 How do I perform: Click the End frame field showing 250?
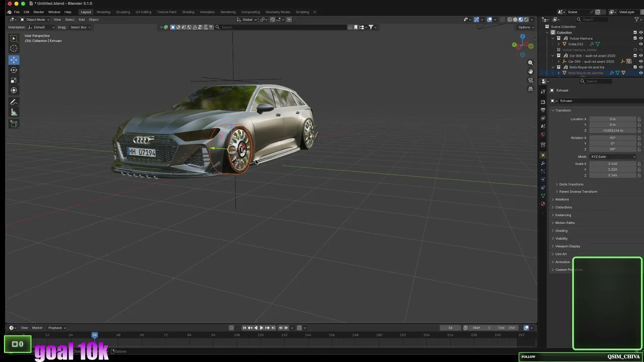507,328
